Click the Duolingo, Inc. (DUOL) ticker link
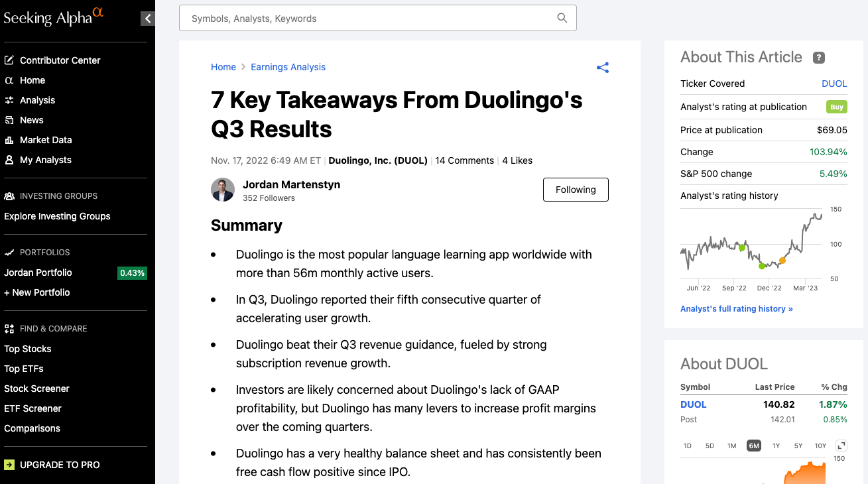This screenshot has width=868, height=484. 378,160
